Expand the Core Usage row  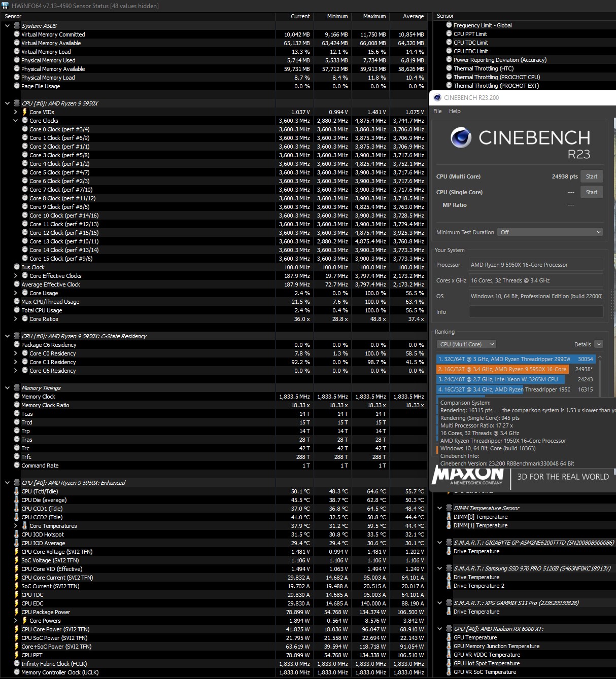pyautogui.click(x=15, y=293)
